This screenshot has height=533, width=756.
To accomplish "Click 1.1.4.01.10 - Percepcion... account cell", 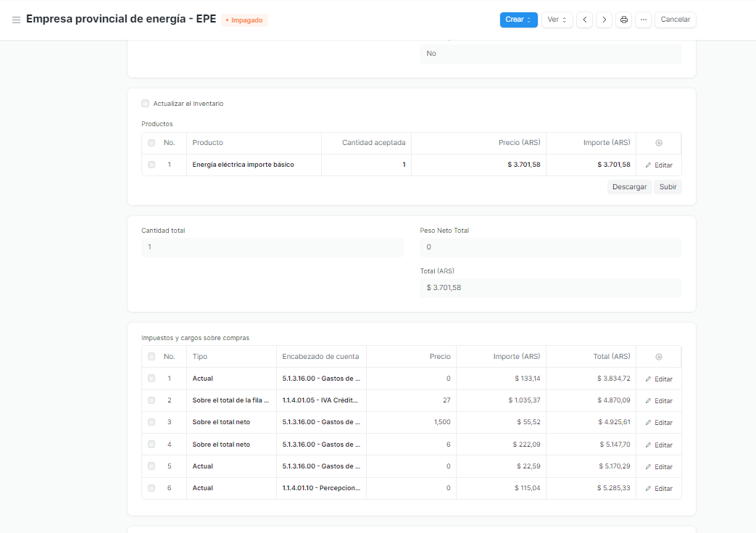I will (x=321, y=488).
